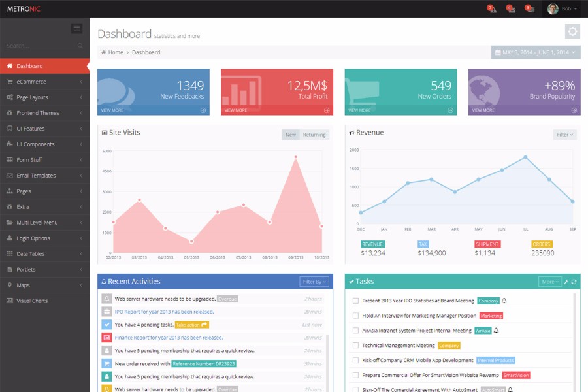The height and width of the screenshot is (392, 588).
Task: Check off the Technical Management Meeting task
Action: click(x=356, y=345)
